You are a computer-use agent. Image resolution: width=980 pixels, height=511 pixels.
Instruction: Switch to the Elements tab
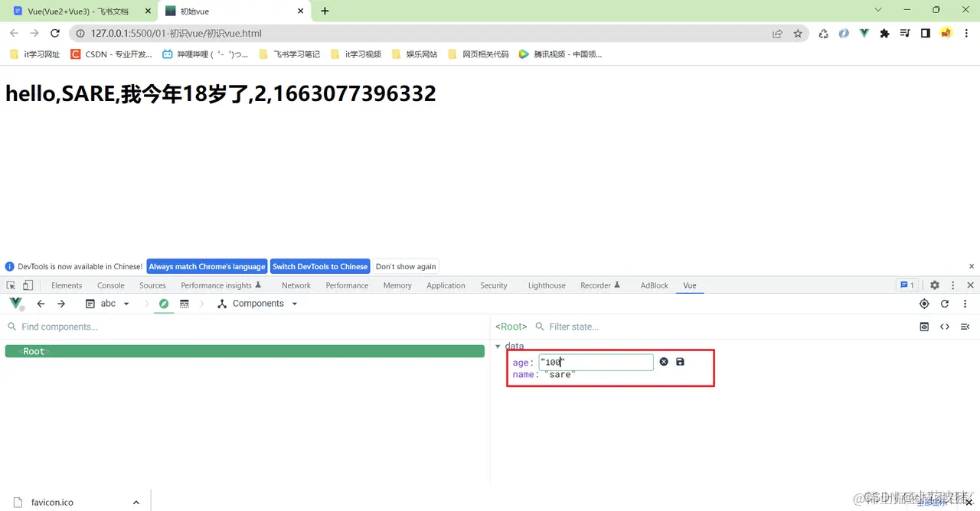tap(67, 285)
